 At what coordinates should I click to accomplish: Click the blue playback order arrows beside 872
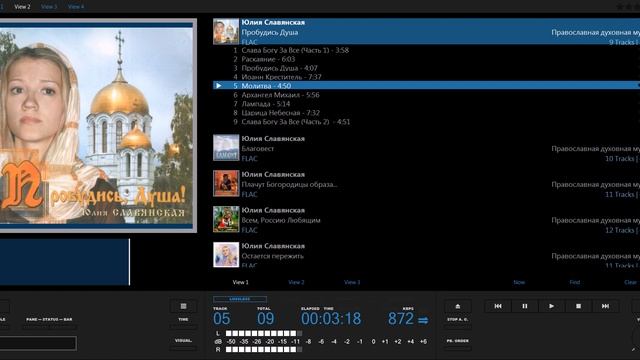(423, 320)
